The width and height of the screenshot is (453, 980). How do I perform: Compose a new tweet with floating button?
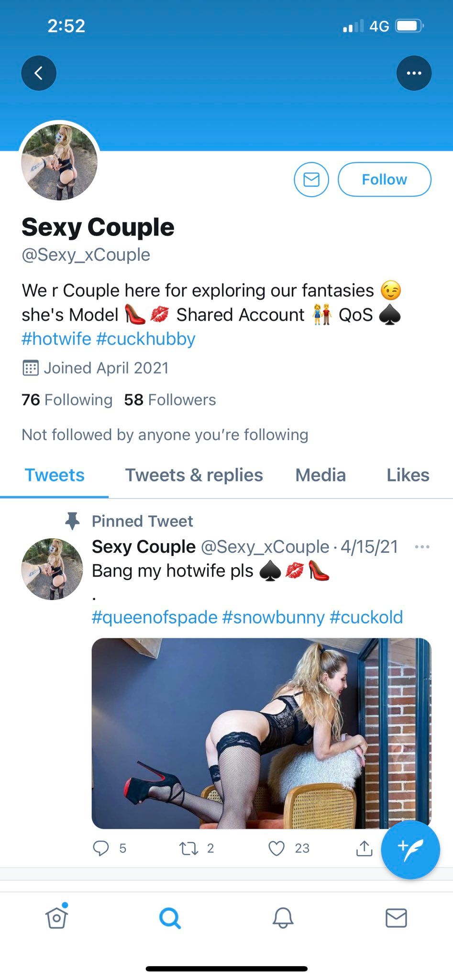[410, 850]
